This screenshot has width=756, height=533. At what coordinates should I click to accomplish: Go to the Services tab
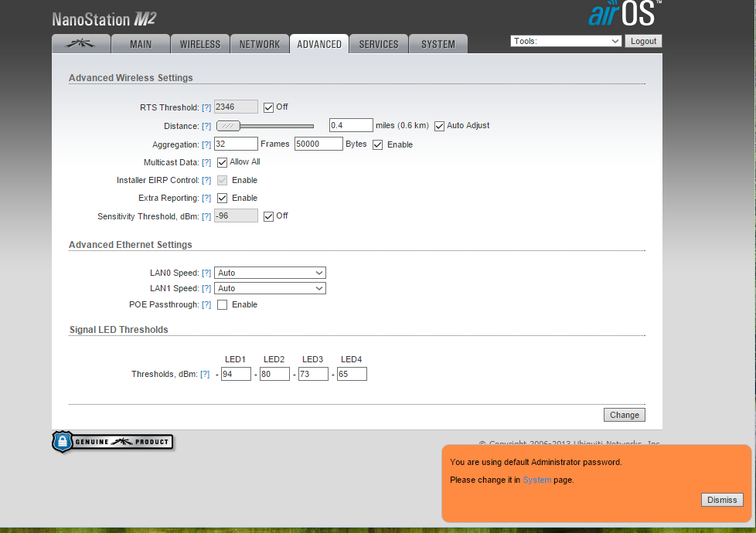(x=379, y=44)
